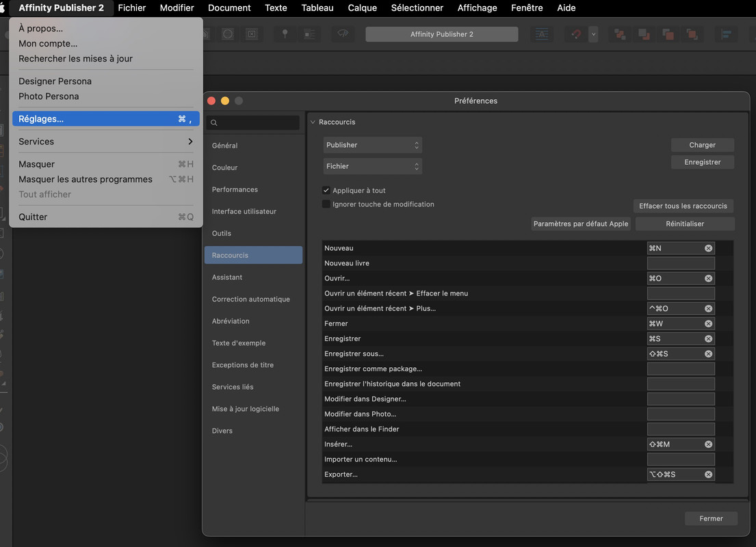Click the search magnifier in Préférences

coord(214,123)
